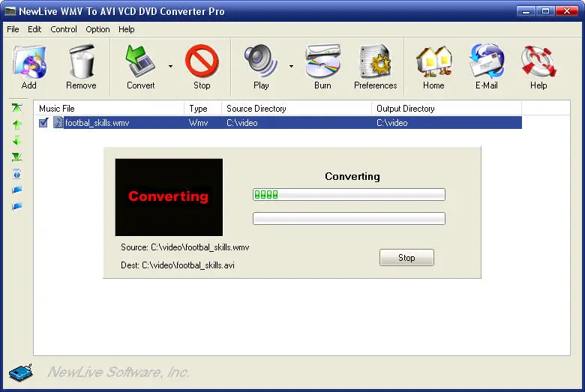Image resolution: width=585 pixels, height=392 pixels.
Task: Click the Stop button in converting panel
Action: coord(406,258)
